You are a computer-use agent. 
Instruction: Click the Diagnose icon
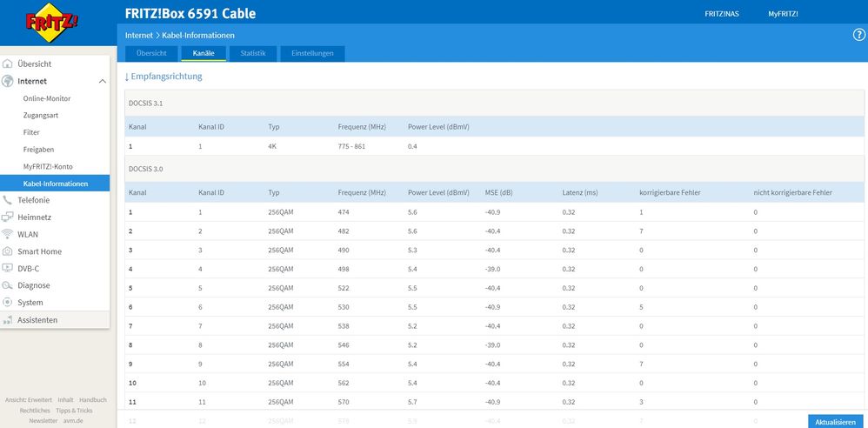click(7, 285)
